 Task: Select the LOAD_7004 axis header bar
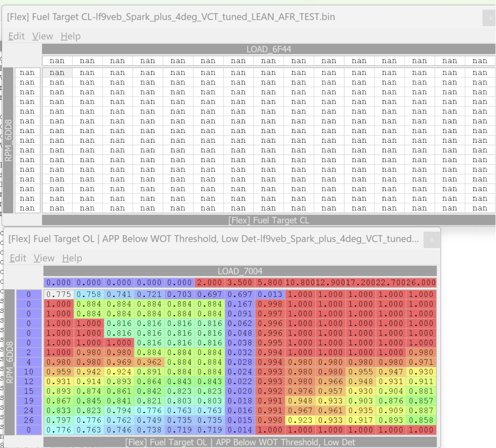(240, 271)
